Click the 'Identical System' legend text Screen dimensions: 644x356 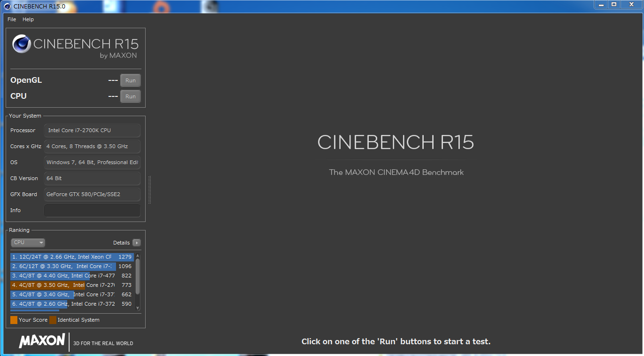click(78, 320)
